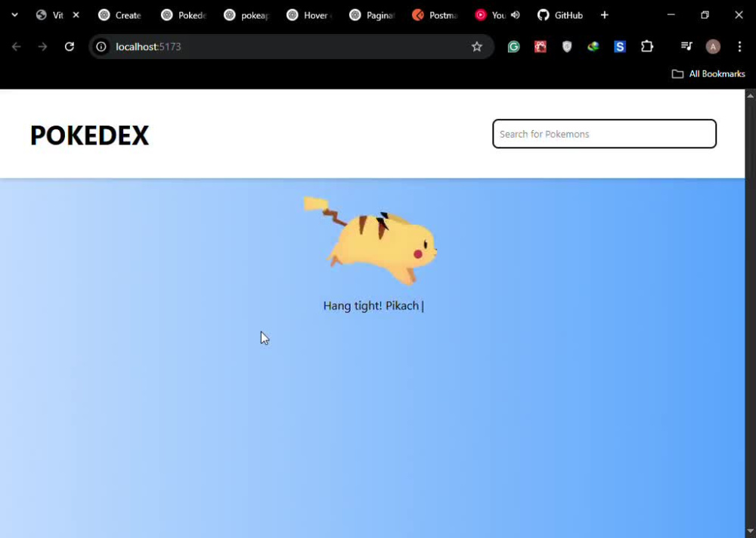Switch to the Hover tab
The width and height of the screenshot is (756, 538).
click(309, 15)
